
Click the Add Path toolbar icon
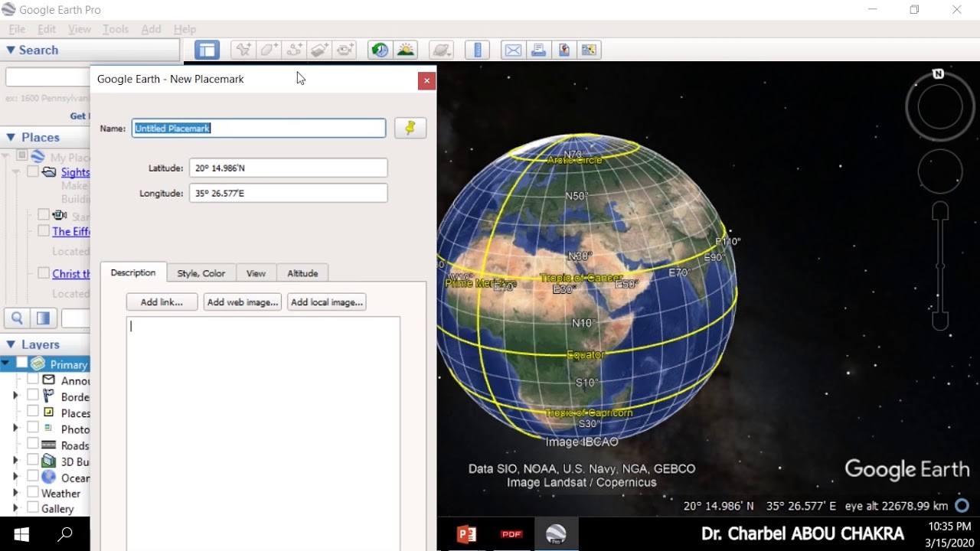click(x=294, y=51)
